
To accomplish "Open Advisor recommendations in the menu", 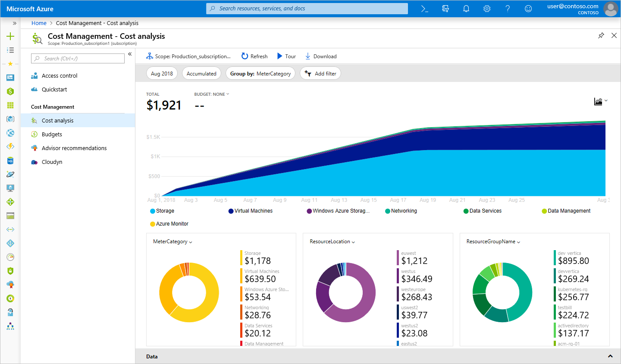I will tap(74, 148).
